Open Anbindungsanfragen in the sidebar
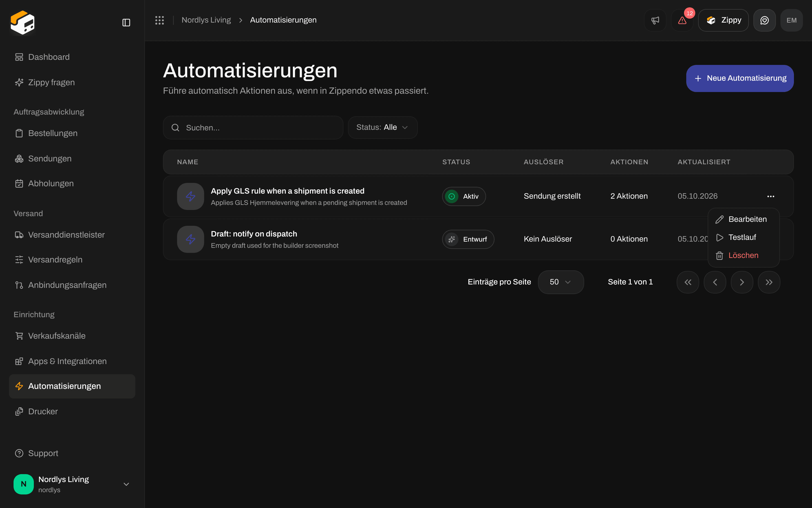Image resolution: width=812 pixels, height=508 pixels. tap(72, 285)
